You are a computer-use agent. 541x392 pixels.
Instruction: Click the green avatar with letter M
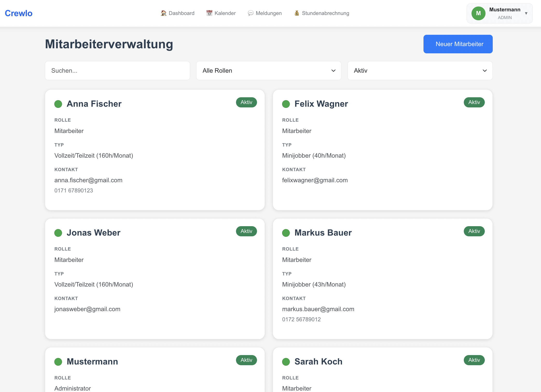[478, 13]
